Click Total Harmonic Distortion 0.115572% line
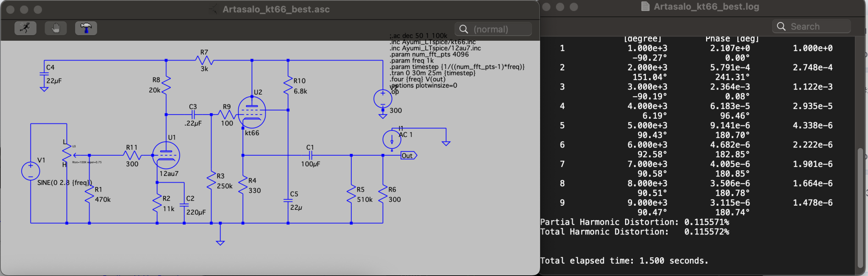This screenshot has height=276, width=868. click(x=634, y=232)
